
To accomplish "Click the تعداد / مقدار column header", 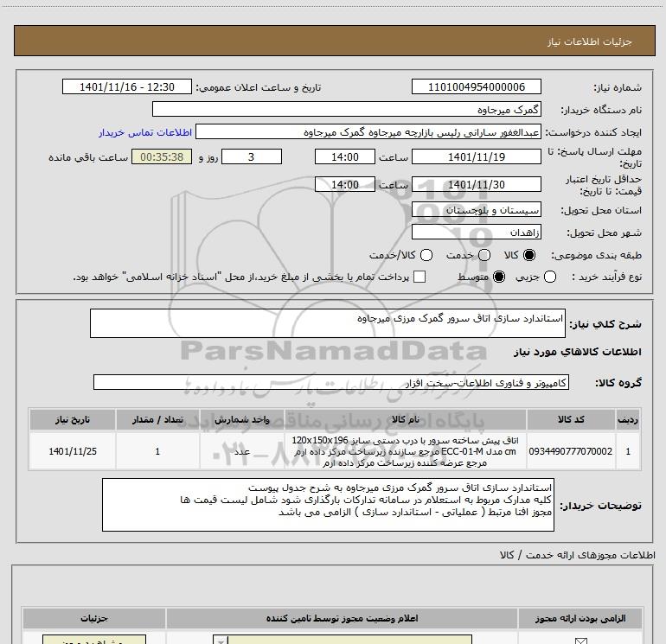I will pos(157,420).
